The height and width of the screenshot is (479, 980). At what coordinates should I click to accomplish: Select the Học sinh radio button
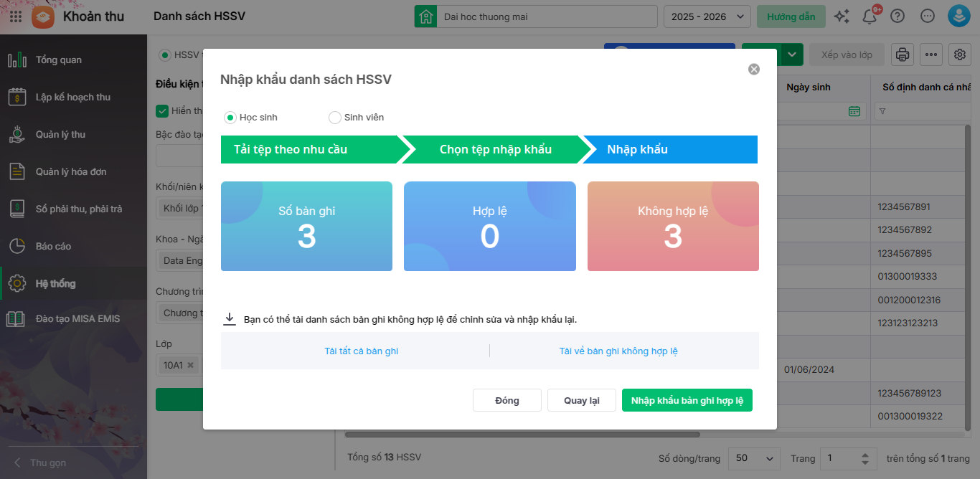[230, 118]
